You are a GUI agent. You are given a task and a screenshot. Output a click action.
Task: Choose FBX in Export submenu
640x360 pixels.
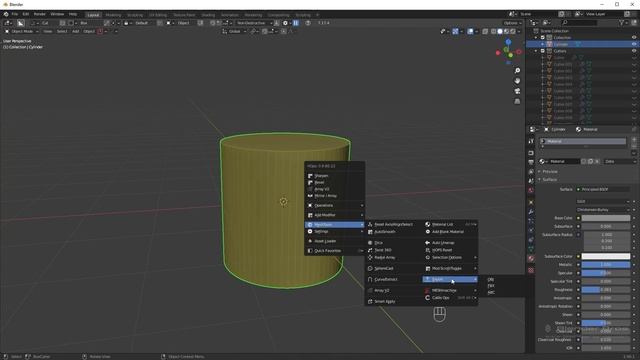[491, 286]
